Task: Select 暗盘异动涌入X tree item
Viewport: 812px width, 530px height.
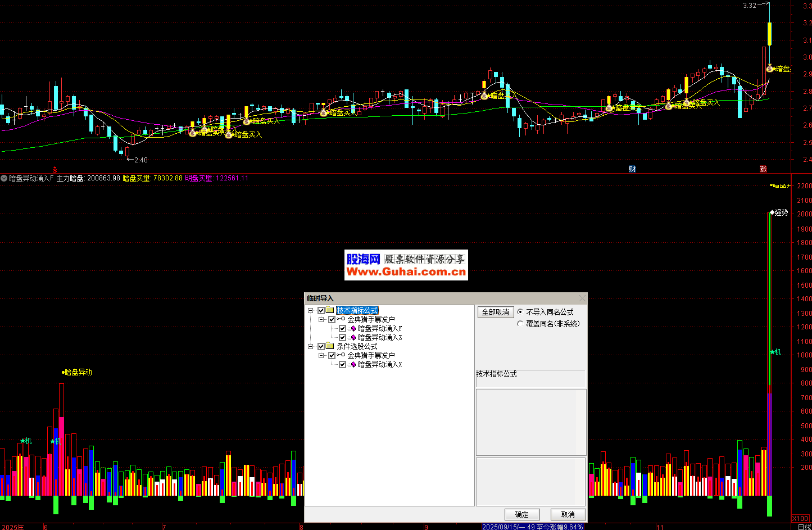Action: coord(380,364)
